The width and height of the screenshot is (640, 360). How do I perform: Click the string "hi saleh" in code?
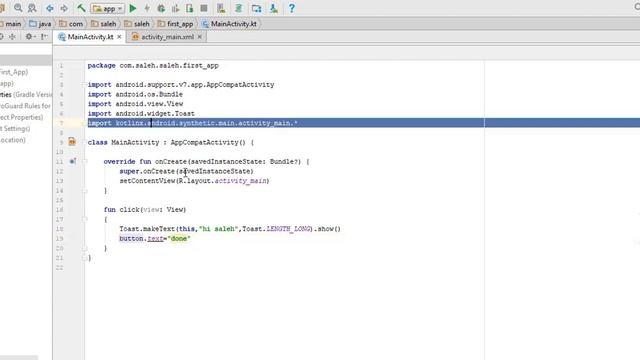point(218,229)
